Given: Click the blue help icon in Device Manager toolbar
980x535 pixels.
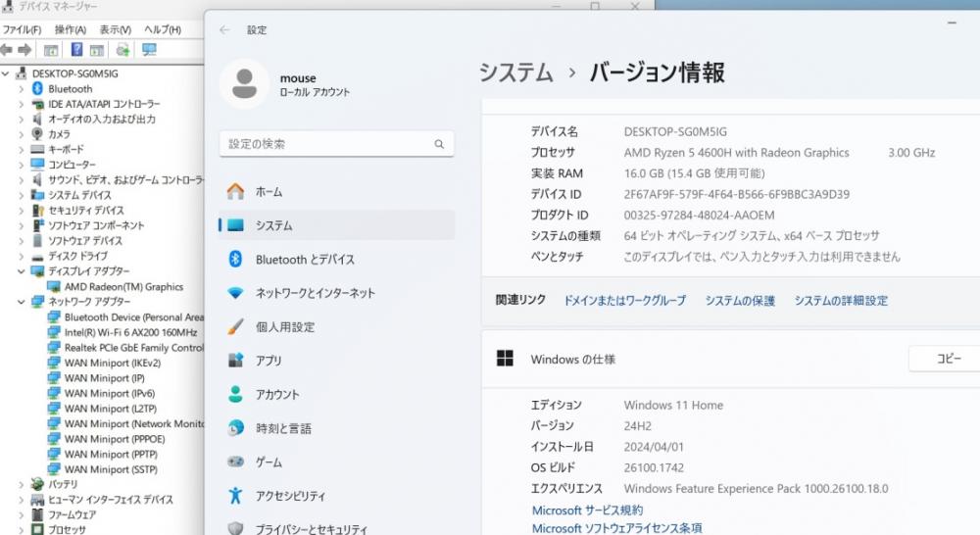Looking at the screenshot, I should [x=76, y=49].
